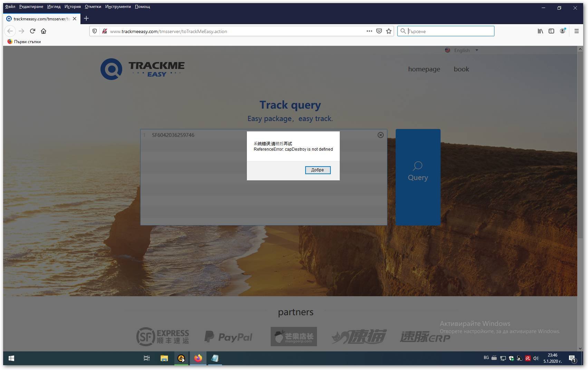588x370 pixels.
Task: Toggle the sidebar view icon
Action: coord(551,31)
